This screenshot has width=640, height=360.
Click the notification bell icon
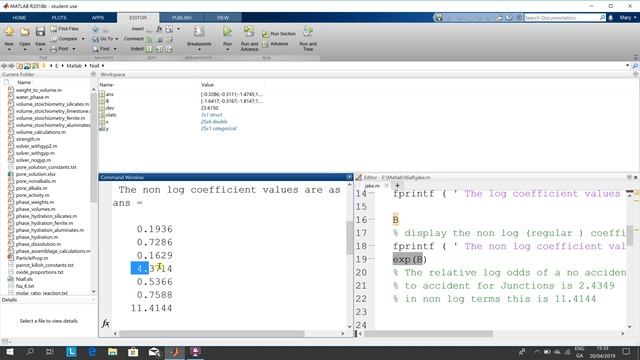pyautogui.click(x=611, y=18)
